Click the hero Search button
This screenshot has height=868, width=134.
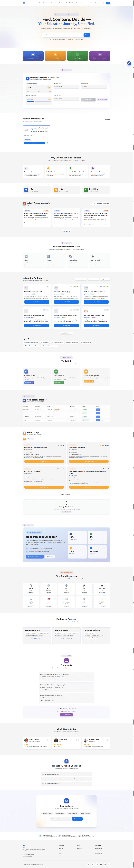tap(87, 35)
